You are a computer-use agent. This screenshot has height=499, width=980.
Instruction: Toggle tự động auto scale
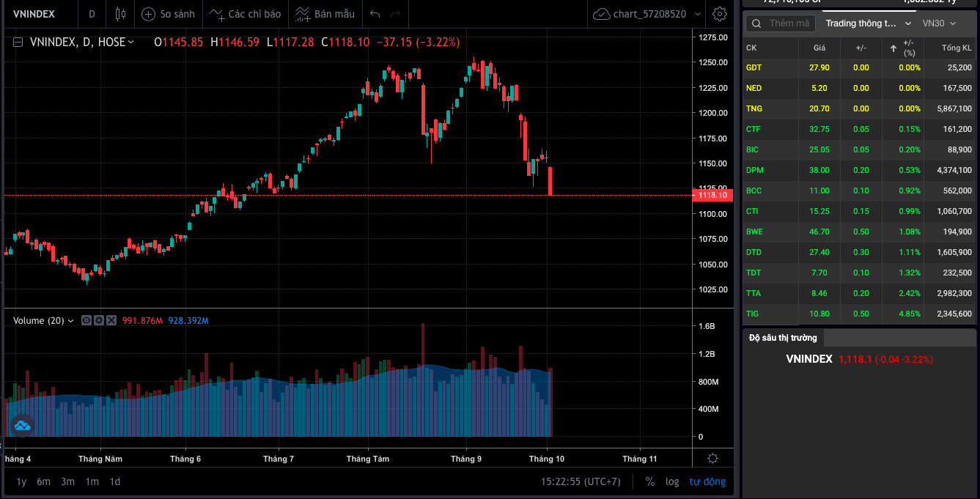pyautogui.click(x=707, y=481)
